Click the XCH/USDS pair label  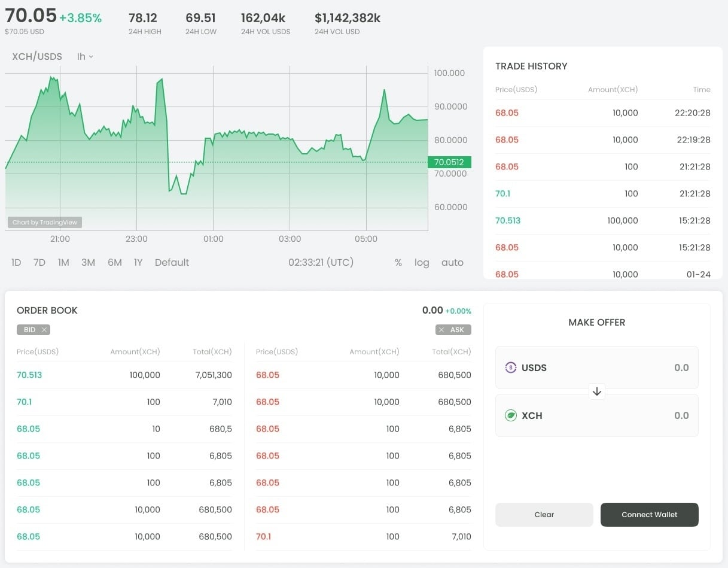click(37, 56)
